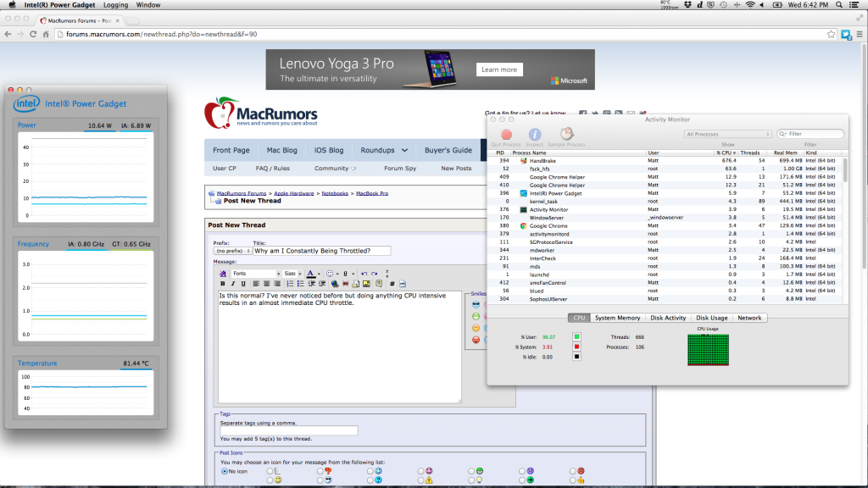This screenshot has width=868, height=488.
Task: Click Inspect in Activity Monitor toolbar
Action: pyautogui.click(x=534, y=137)
